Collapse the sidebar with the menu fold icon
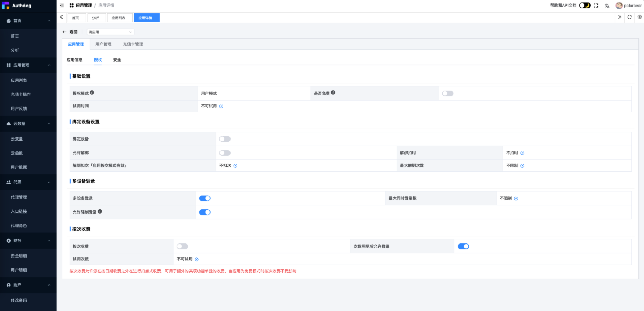The width and height of the screenshot is (644, 311). tap(62, 6)
